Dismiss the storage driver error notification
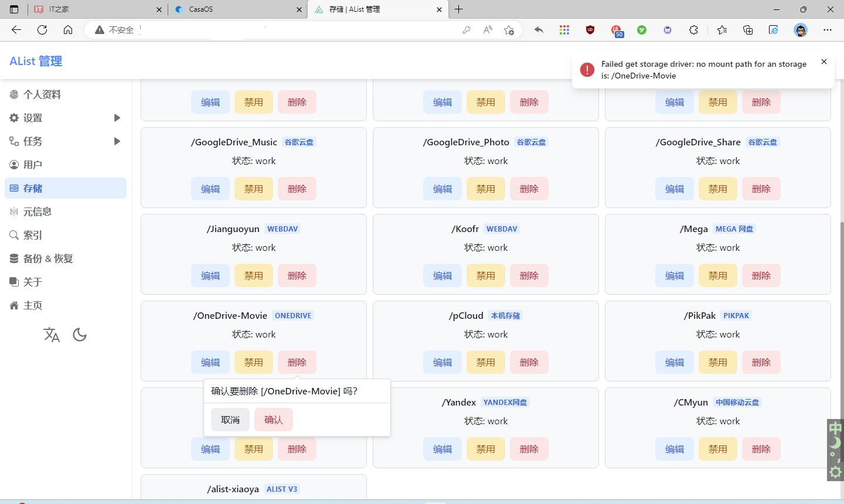 coord(823,61)
